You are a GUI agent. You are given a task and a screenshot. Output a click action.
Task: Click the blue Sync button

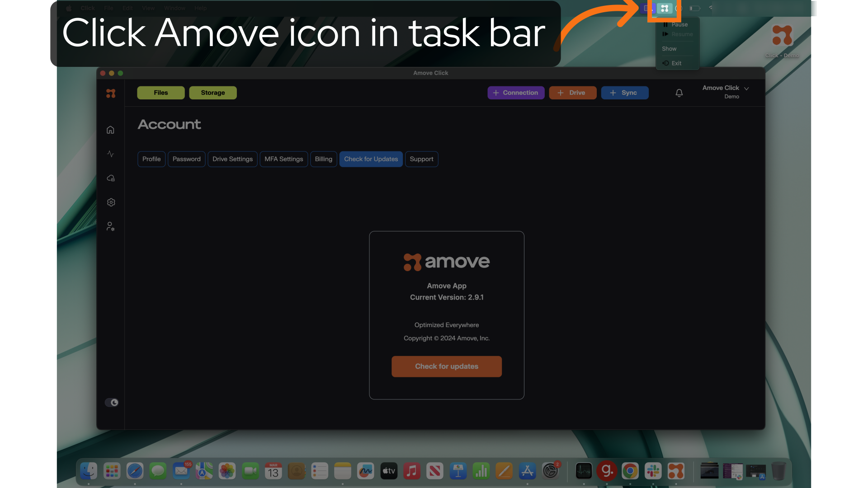[x=624, y=93]
